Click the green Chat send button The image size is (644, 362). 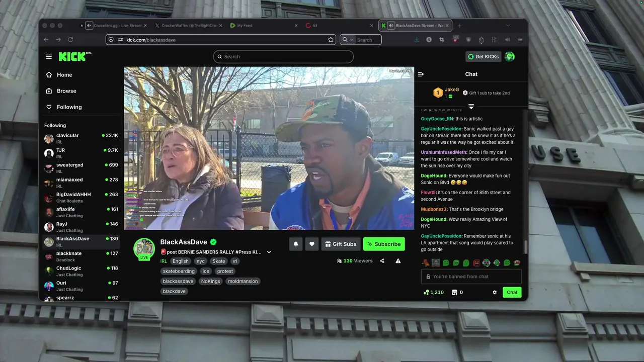point(512,292)
